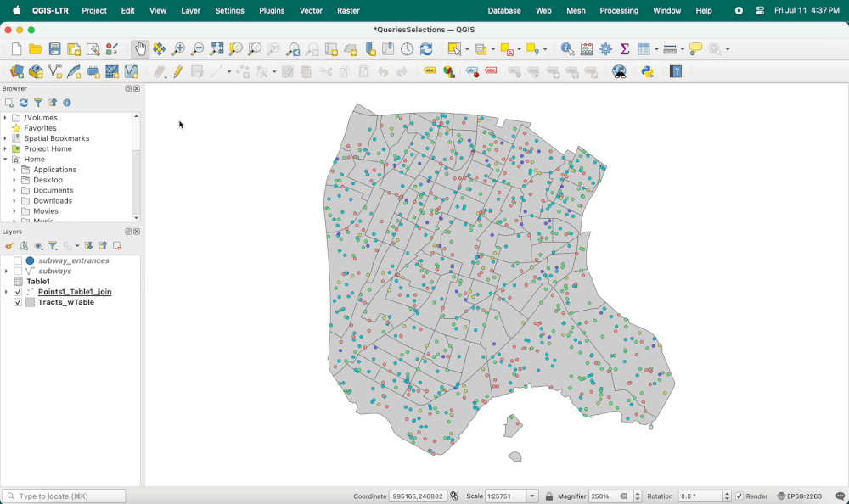Toggle the Render checkbox
The image size is (849, 504).
[739, 496]
